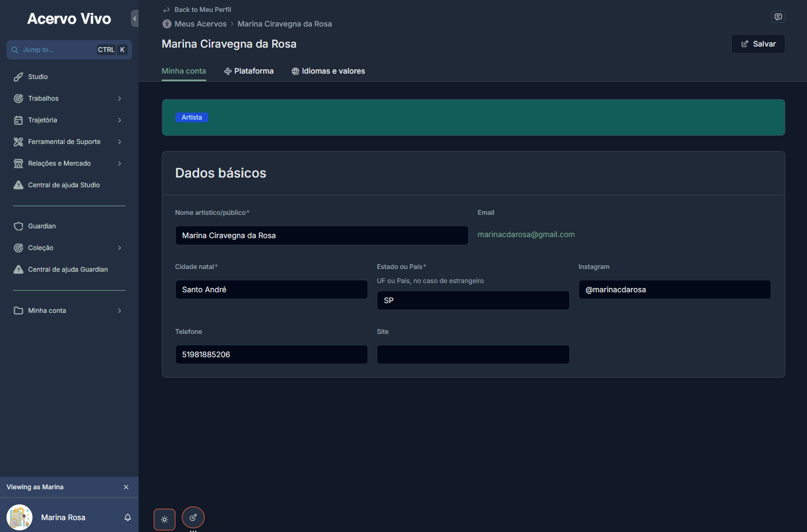Switch to the Plataforma tab
Image resolution: width=807 pixels, height=532 pixels.
tap(249, 71)
